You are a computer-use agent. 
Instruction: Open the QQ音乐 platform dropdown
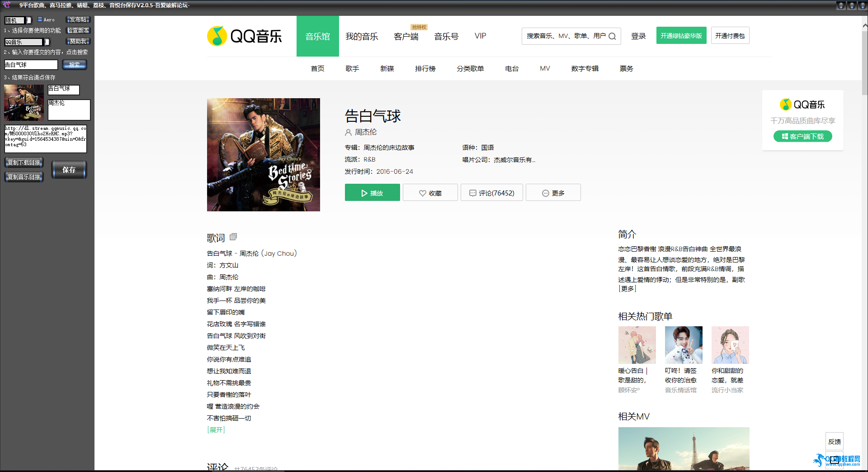[x=27, y=42]
